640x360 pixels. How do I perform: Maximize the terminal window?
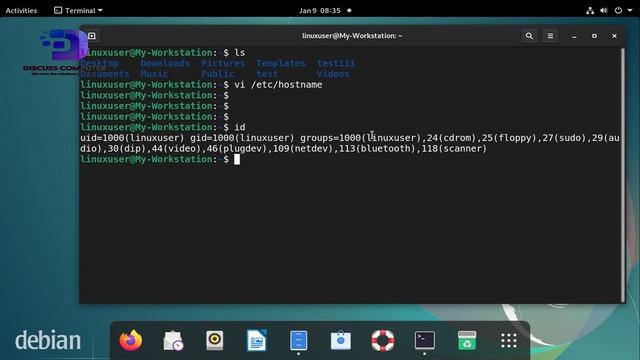[594, 36]
